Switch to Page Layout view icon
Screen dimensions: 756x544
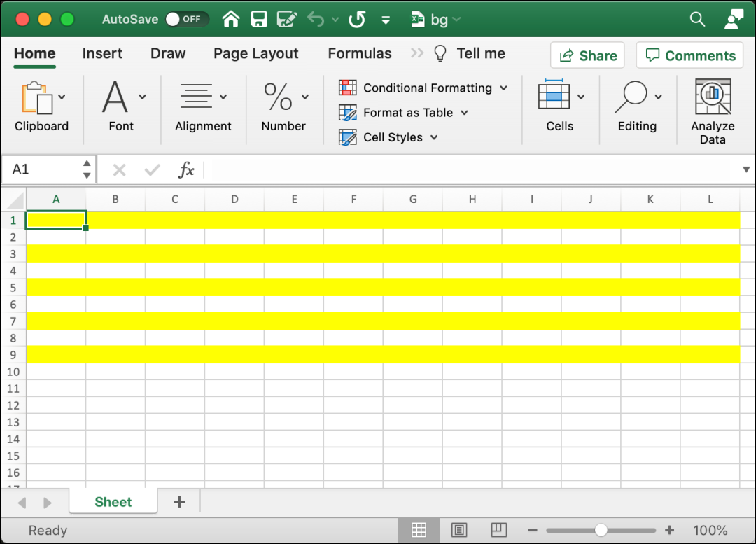pyautogui.click(x=459, y=531)
